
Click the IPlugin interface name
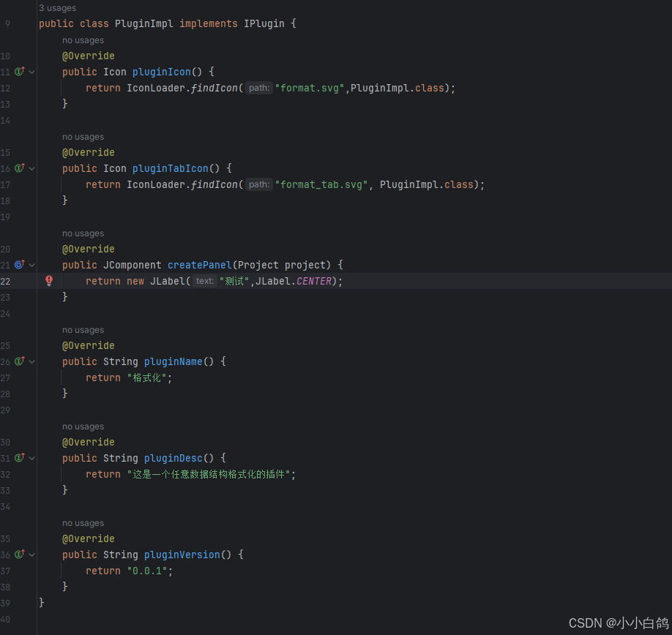tap(264, 23)
